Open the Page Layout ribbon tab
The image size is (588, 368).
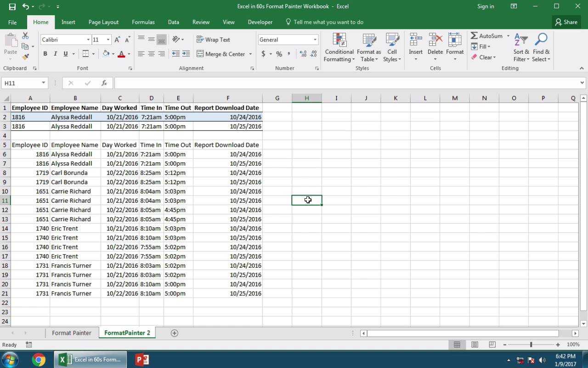click(103, 22)
